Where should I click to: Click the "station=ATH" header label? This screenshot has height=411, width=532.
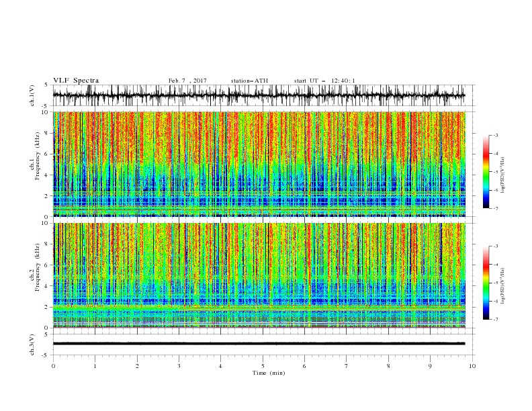pyautogui.click(x=249, y=81)
